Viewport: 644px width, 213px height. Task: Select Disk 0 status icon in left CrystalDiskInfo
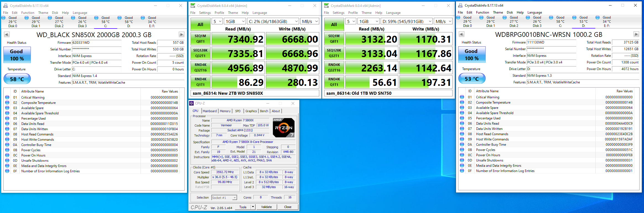pos(4,18)
